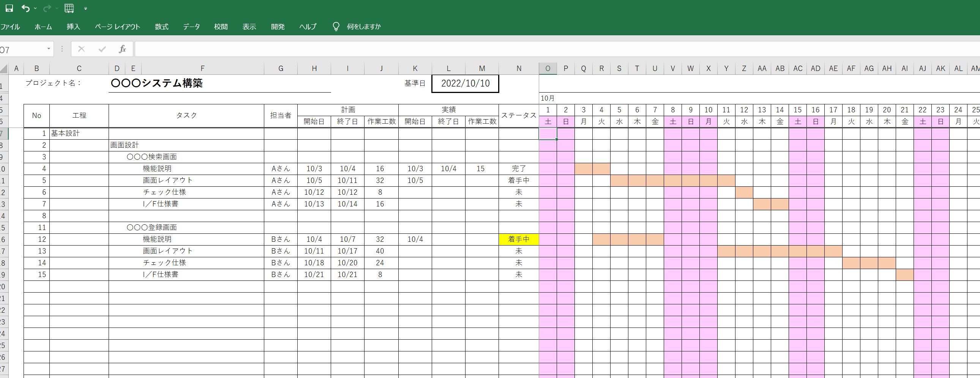This screenshot has width=980, height=378.
Task: Click the Redo arrow icon
Action: coord(46,8)
